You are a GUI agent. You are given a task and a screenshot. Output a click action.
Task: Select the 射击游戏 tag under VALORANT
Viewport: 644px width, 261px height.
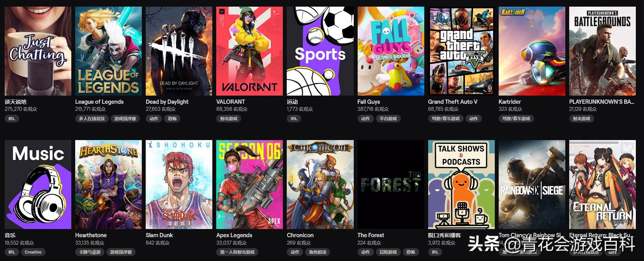pos(229,119)
